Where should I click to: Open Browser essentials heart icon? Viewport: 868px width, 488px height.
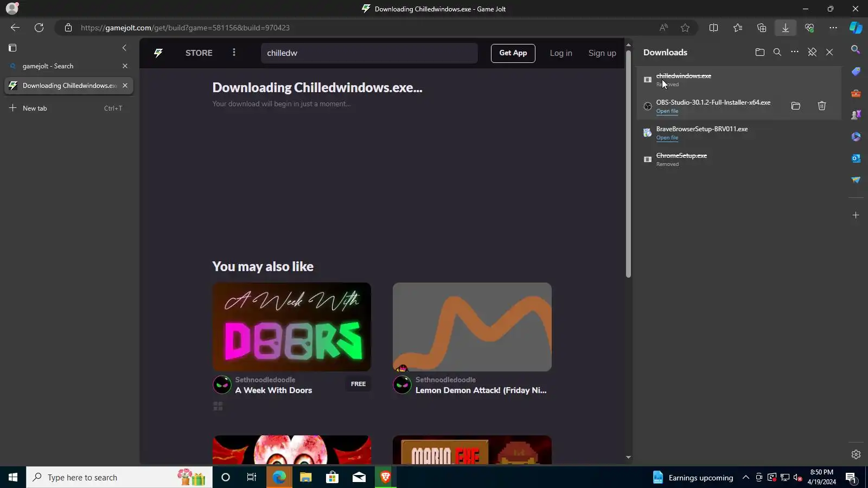click(x=809, y=28)
